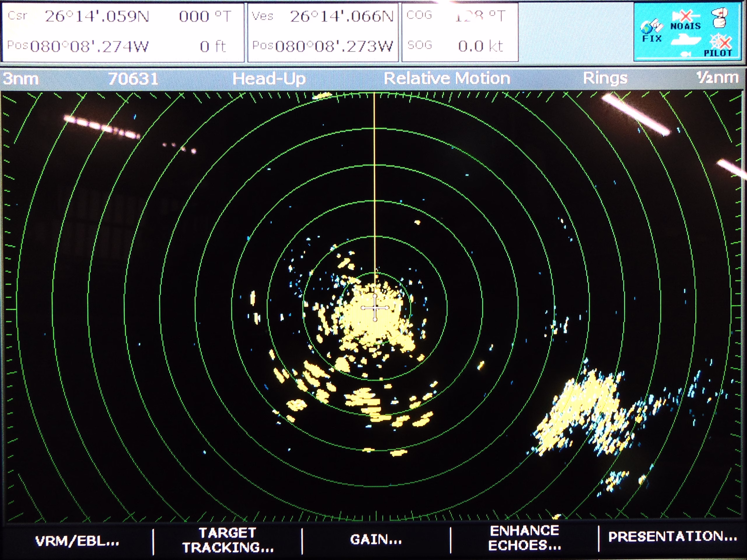Tap the small fish icon
Image resolution: width=747 pixels, height=560 pixels.
[x=685, y=54]
